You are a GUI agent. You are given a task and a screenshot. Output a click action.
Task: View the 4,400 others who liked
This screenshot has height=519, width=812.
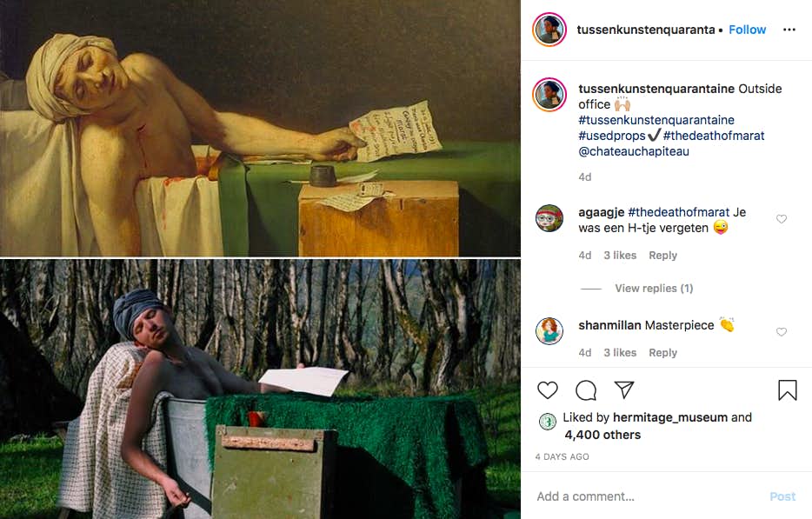[602, 435]
